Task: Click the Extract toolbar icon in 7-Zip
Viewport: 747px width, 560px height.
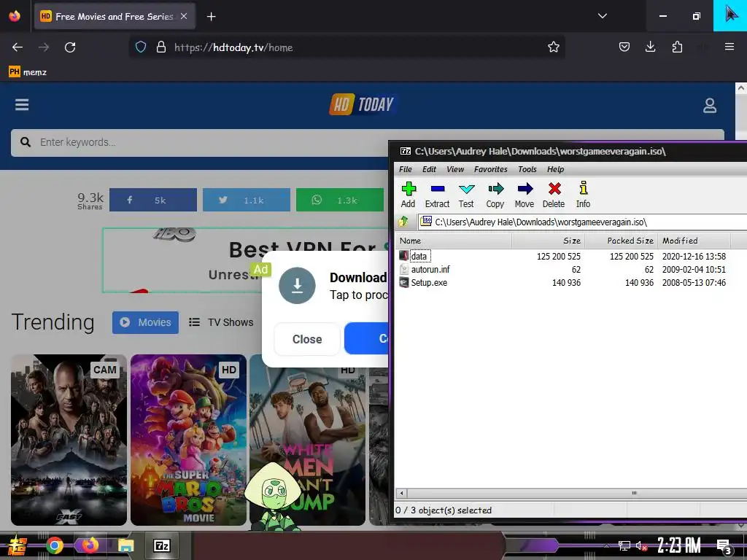Action: click(437, 195)
